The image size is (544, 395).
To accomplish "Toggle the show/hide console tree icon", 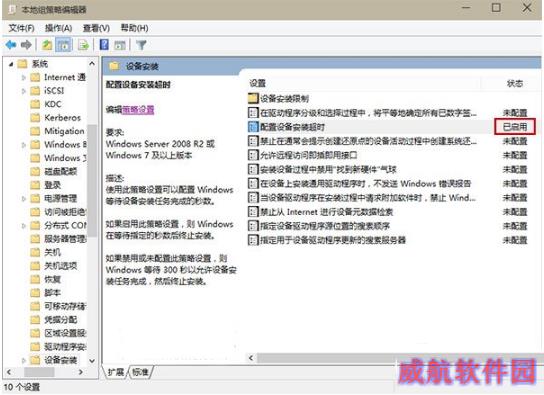I will click(64, 45).
